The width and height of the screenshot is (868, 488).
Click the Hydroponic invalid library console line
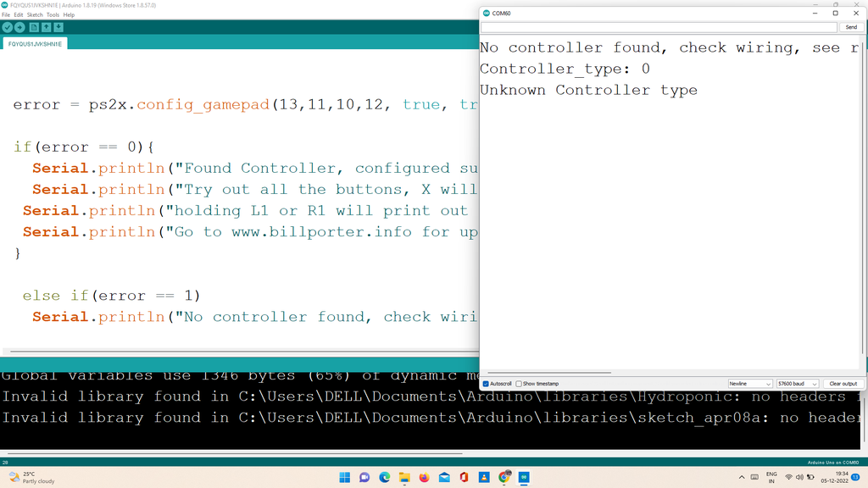(x=431, y=396)
